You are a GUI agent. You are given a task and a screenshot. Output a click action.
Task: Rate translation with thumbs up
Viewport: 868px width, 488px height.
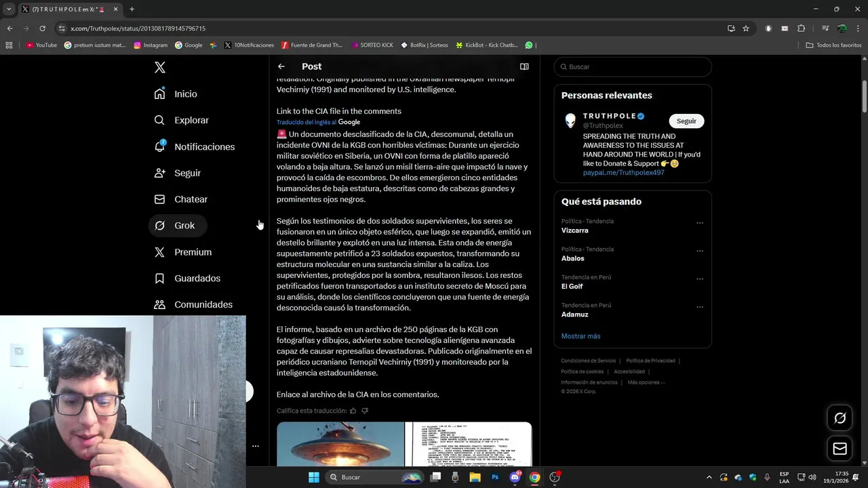pos(353,411)
